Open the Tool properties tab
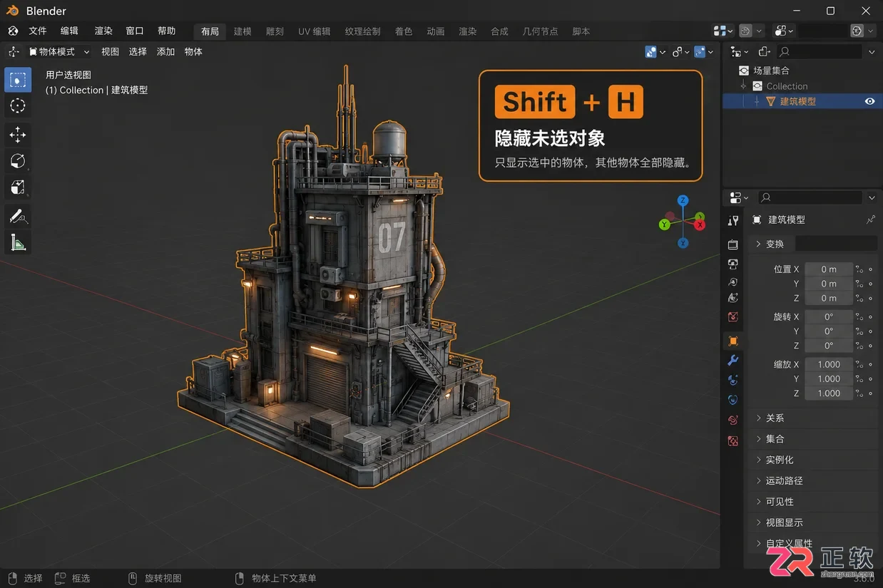This screenshot has height=588, width=883. click(x=733, y=220)
